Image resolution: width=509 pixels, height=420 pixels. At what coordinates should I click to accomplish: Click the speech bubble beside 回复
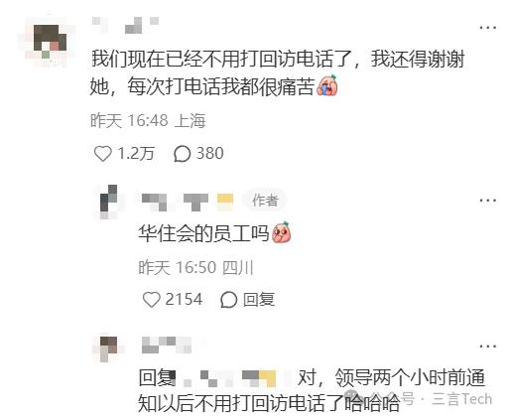229,300
